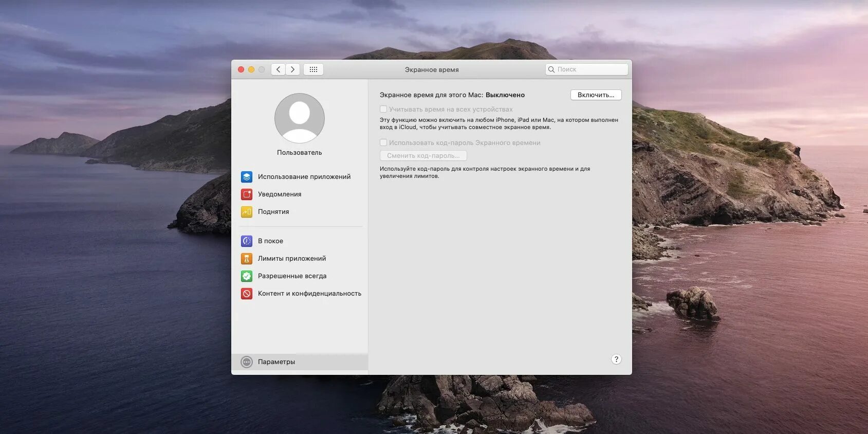The image size is (868, 434).
Task: Select Контент и конфиденциальность sidebar label
Action: coord(309,294)
